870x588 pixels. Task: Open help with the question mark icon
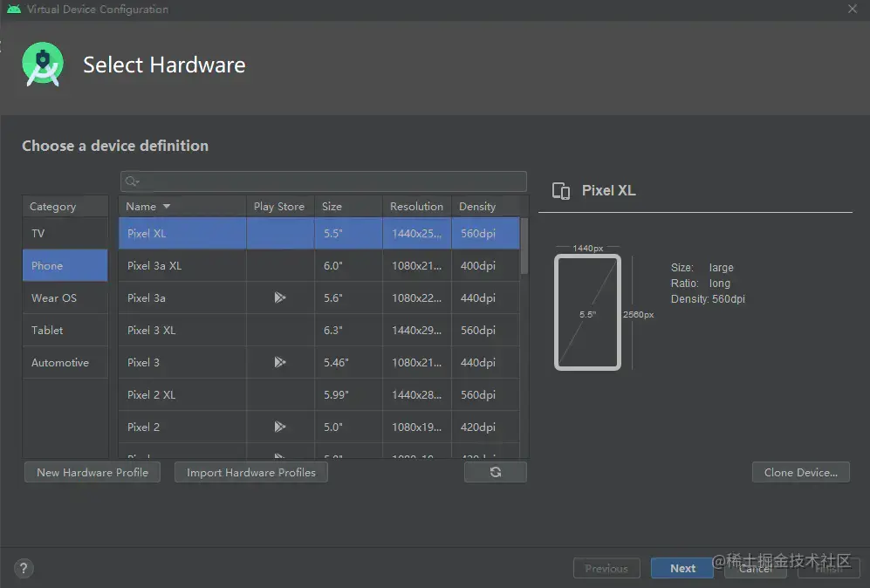[24, 568]
